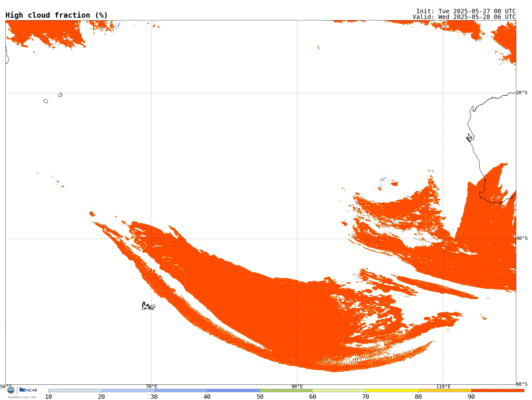This screenshot has width=532, height=400.
Task: Click the 70-80 yellow colorbar segment
Action: 392,391
